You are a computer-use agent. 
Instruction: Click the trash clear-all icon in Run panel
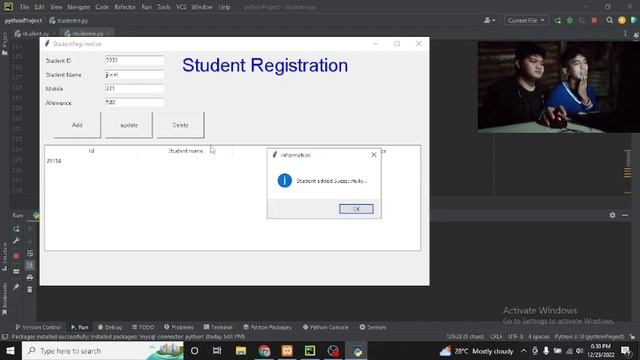(x=30, y=289)
